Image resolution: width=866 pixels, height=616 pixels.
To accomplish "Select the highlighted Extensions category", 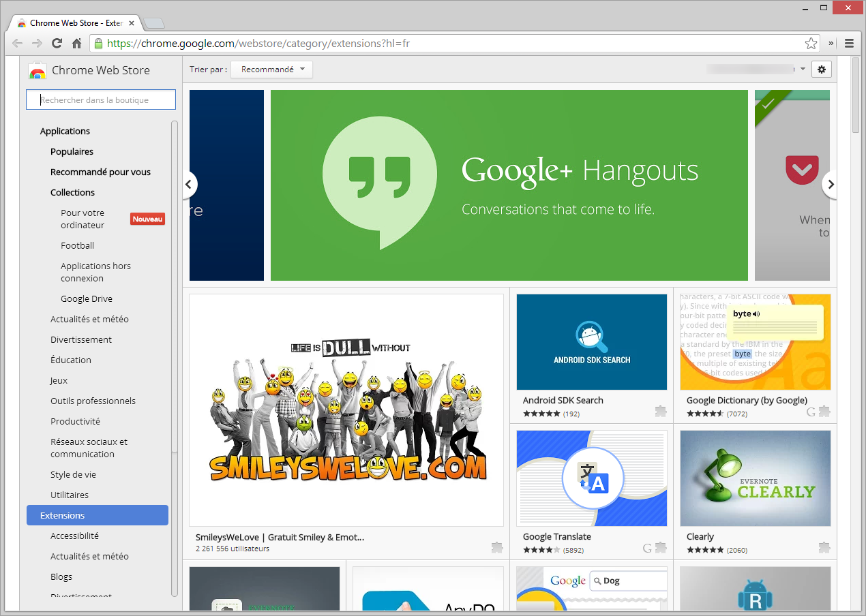I will pos(98,516).
